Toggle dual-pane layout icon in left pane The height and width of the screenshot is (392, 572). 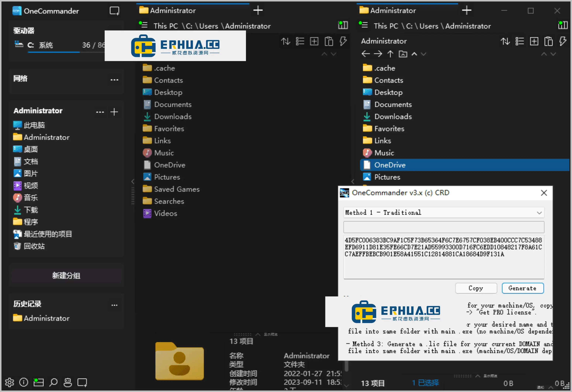(343, 25)
